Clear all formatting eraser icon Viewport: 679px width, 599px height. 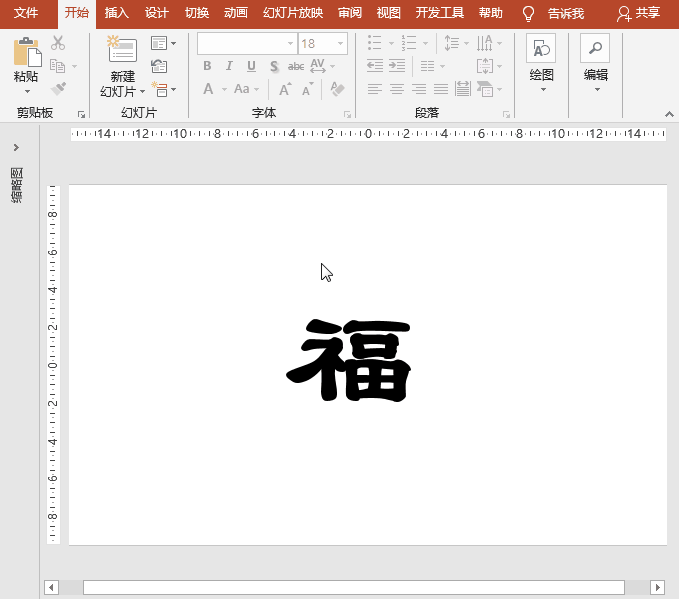click(x=337, y=89)
